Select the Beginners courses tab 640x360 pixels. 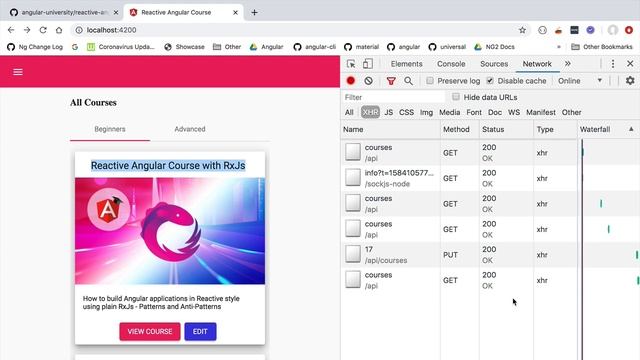coord(110,129)
